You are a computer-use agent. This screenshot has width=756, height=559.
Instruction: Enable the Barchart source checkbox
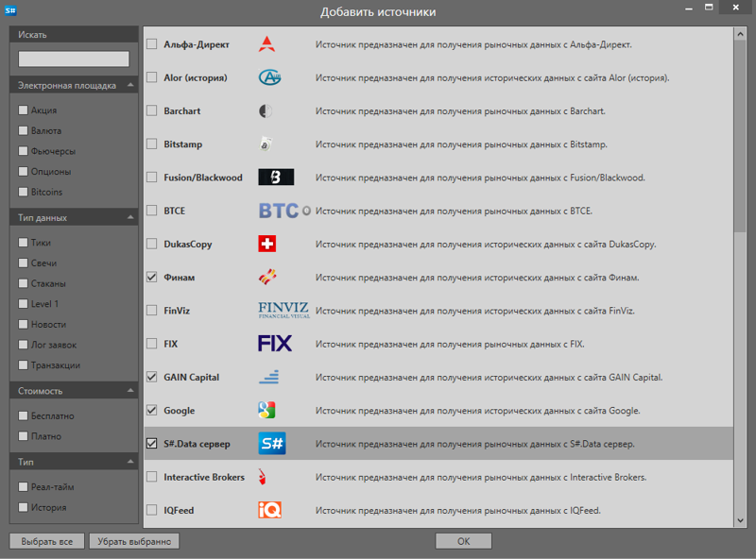pyautogui.click(x=152, y=111)
